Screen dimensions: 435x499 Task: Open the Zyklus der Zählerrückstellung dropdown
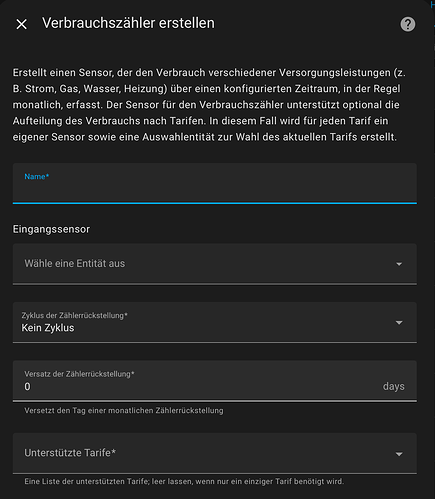(x=215, y=322)
